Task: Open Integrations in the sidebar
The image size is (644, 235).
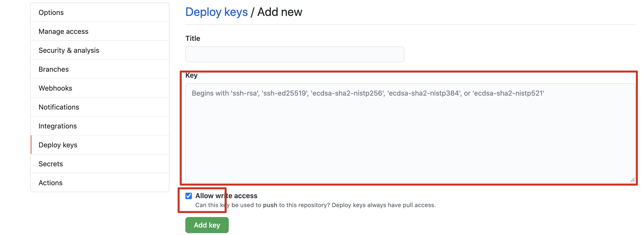Action: click(57, 126)
